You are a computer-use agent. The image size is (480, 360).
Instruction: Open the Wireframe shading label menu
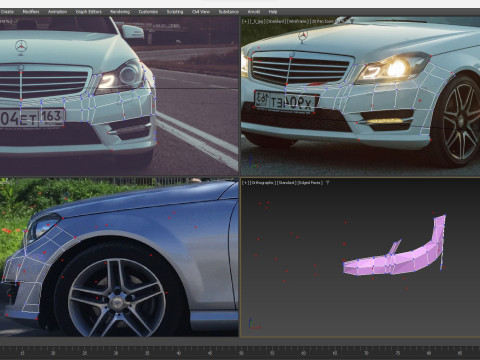pos(297,21)
